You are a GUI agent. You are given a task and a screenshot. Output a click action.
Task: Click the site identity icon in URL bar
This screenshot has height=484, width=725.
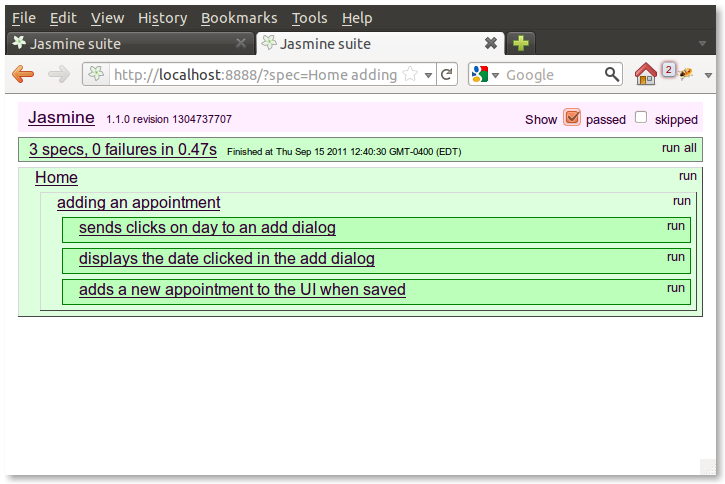pyautogui.click(x=96, y=74)
